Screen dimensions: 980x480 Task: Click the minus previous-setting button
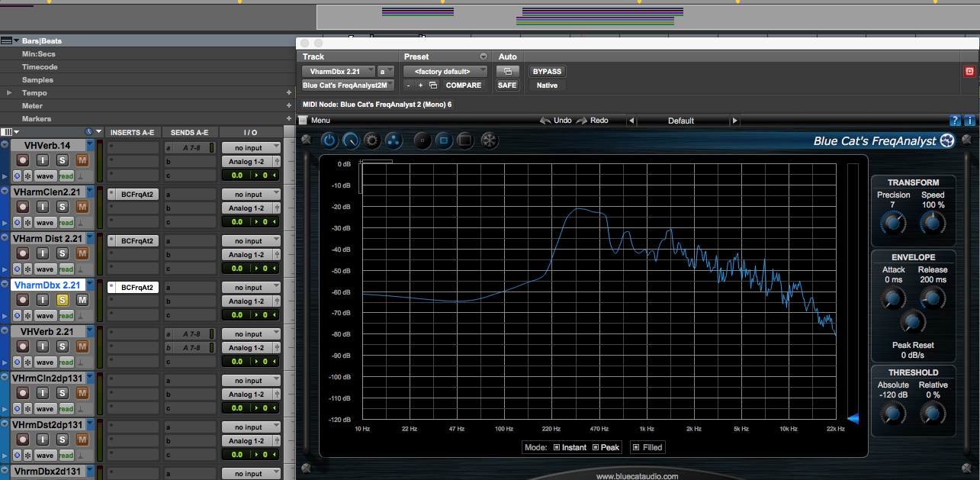(x=409, y=85)
